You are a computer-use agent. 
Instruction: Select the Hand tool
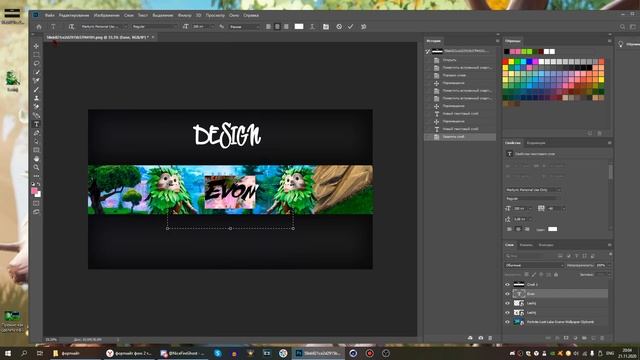[x=36, y=159]
